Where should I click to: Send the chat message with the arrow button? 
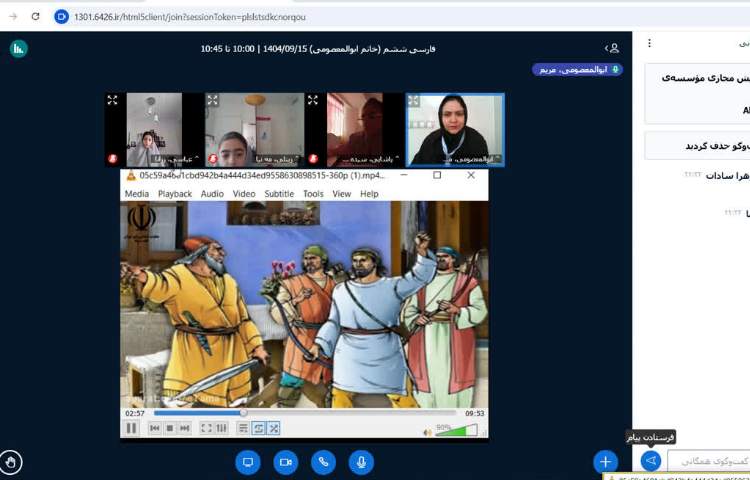pos(651,460)
